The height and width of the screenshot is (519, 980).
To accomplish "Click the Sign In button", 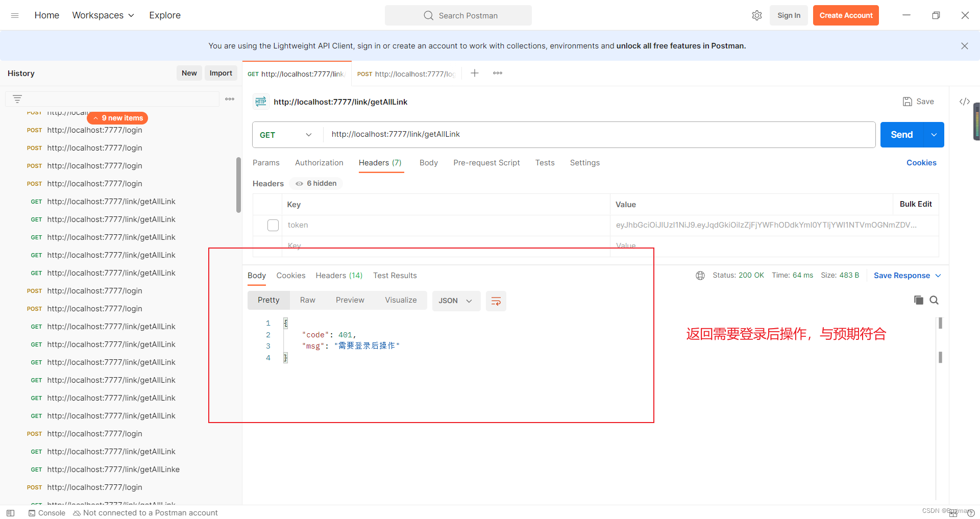I will tap(789, 15).
